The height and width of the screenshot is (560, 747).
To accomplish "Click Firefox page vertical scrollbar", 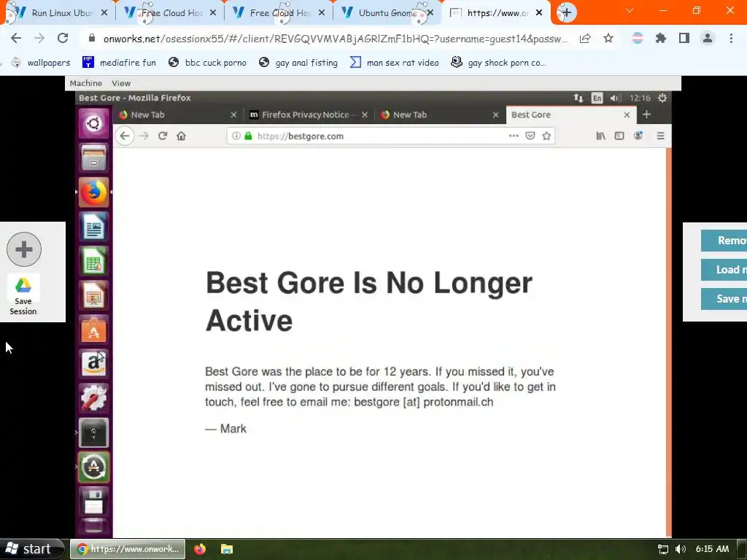I will tap(668, 342).
